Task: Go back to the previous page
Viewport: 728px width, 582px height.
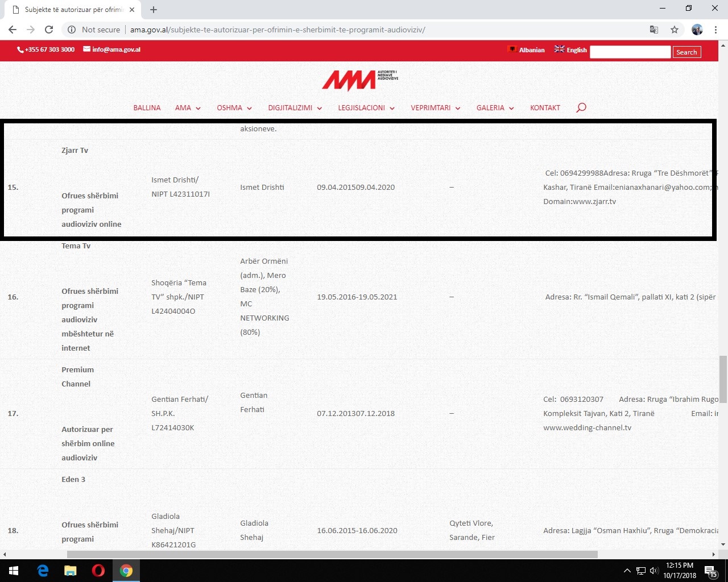Action: (x=13, y=30)
